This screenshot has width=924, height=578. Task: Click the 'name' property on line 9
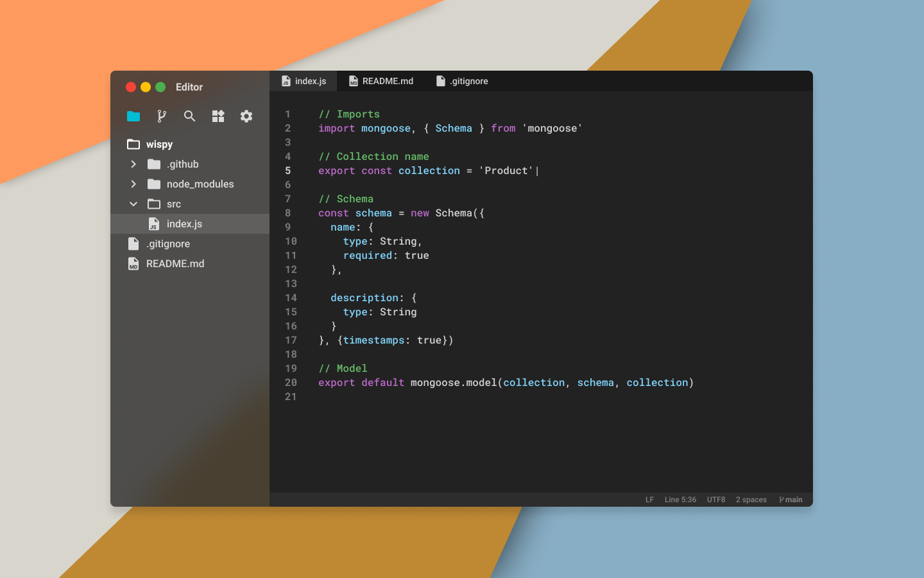tap(343, 227)
